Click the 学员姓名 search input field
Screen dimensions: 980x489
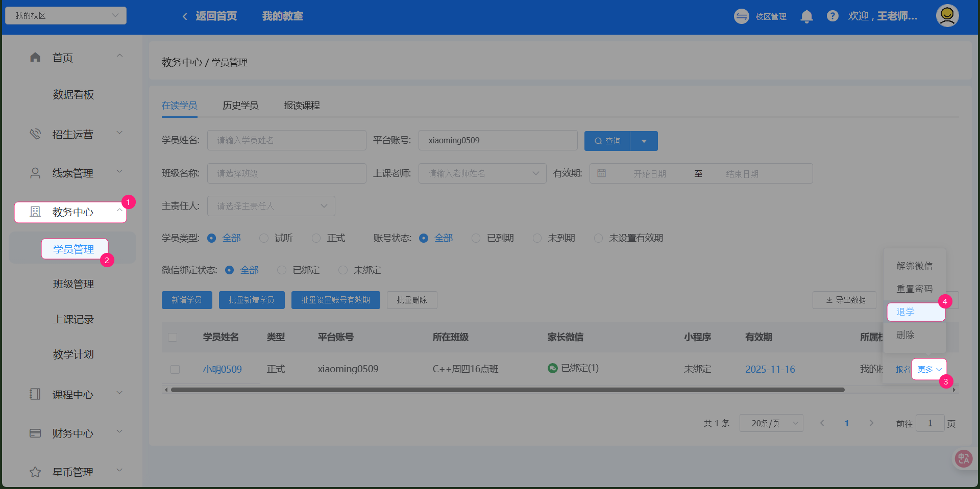pos(286,140)
